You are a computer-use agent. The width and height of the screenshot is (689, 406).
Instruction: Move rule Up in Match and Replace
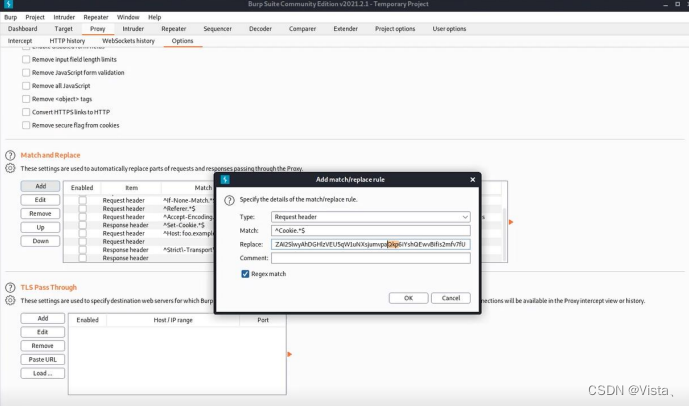40,227
